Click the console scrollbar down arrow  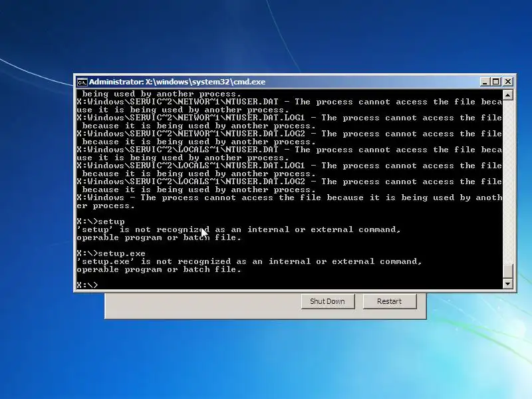(x=507, y=284)
